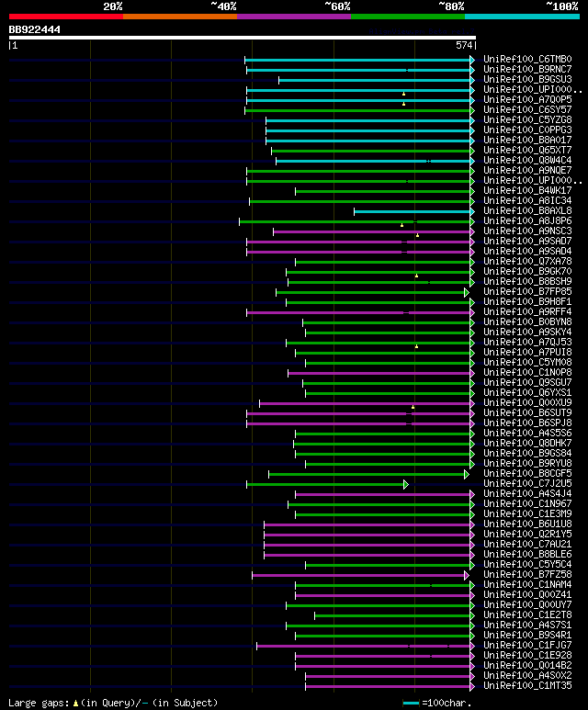The image size is (588, 710).
Task: Select the UniRef100_B6U1U8 label
Action: coord(527,524)
